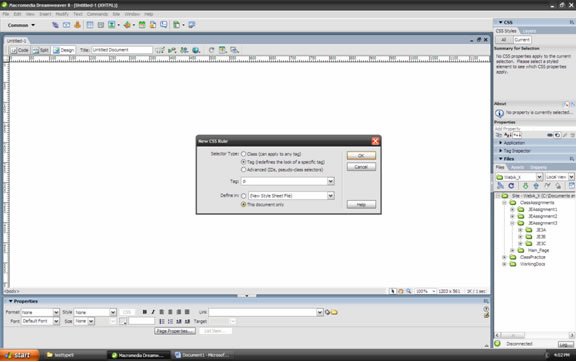Click the Tag Chooser icon in Insert bar
Screen dimensions: 577x362
click(x=192, y=25)
